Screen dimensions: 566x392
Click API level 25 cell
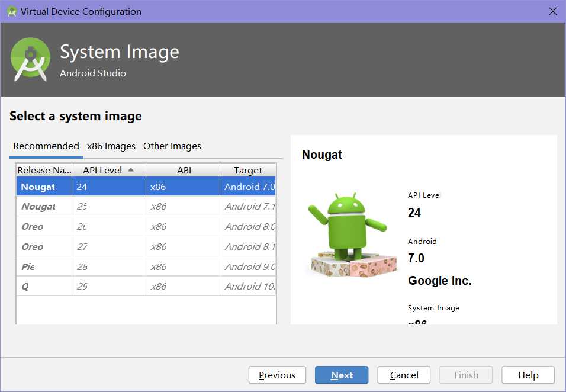[109, 206]
